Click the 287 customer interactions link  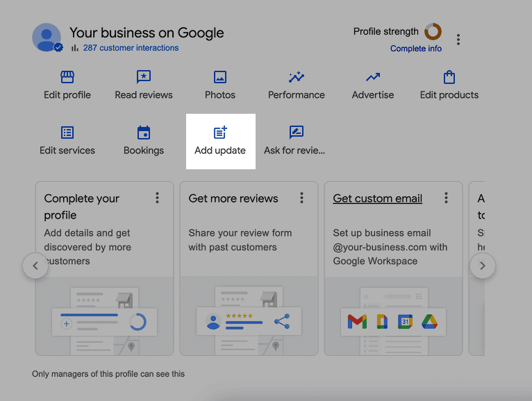pyautogui.click(x=131, y=48)
